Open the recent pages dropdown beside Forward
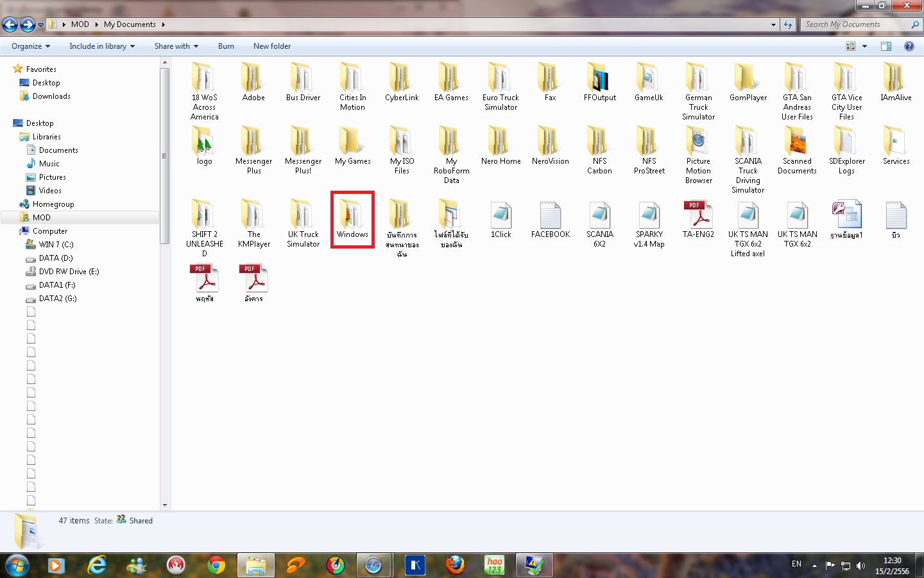This screenshot has height=578, width=924. 40,25
